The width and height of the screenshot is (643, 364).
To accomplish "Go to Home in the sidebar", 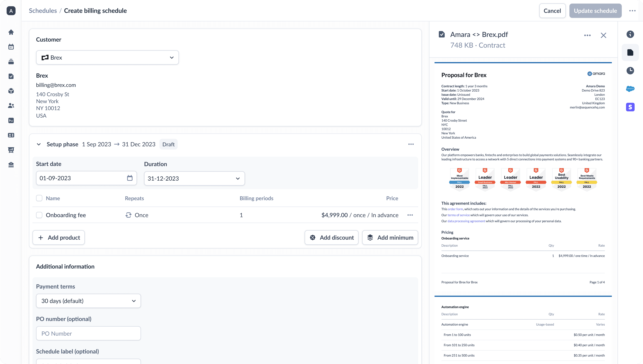I will click(x=11, y=32).
